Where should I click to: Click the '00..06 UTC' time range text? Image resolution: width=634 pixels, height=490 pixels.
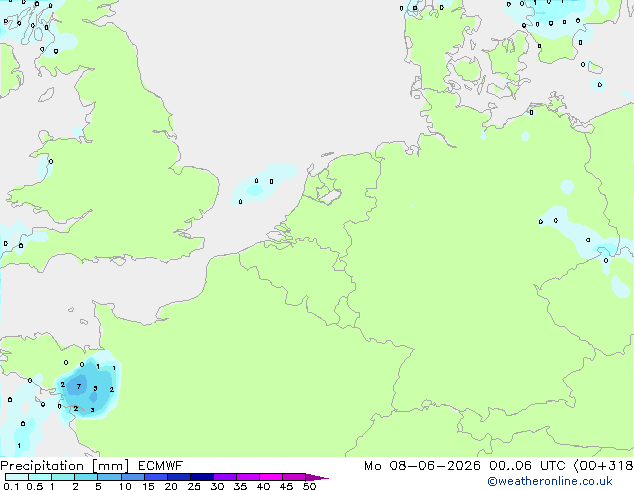tap(527, 466)
